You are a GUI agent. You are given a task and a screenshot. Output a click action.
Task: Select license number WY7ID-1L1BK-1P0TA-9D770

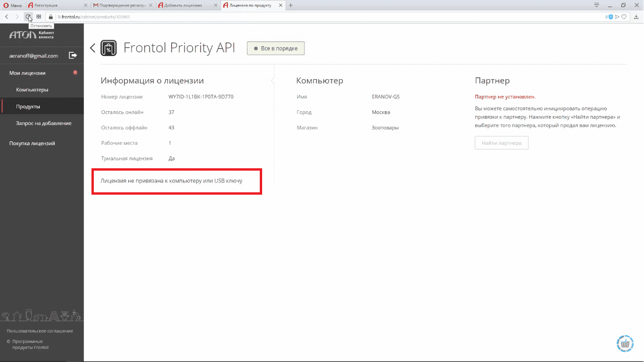click(x=201, y=97)
